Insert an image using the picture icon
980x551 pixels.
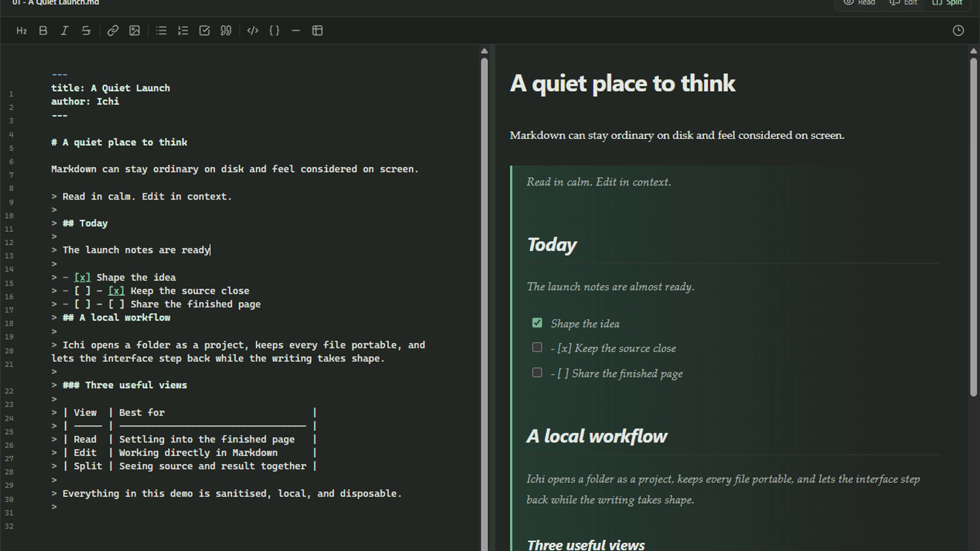click(x=135, y=31)
